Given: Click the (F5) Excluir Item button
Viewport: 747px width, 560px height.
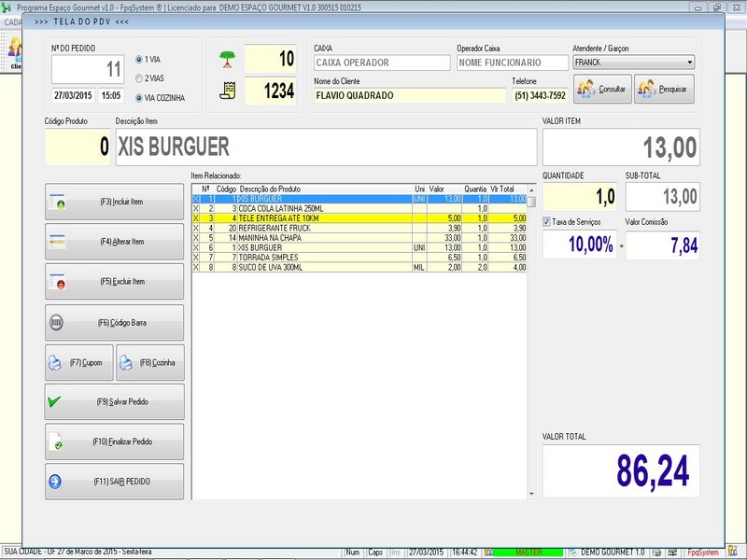Looking at the screenshot, I should pos(114,282).
